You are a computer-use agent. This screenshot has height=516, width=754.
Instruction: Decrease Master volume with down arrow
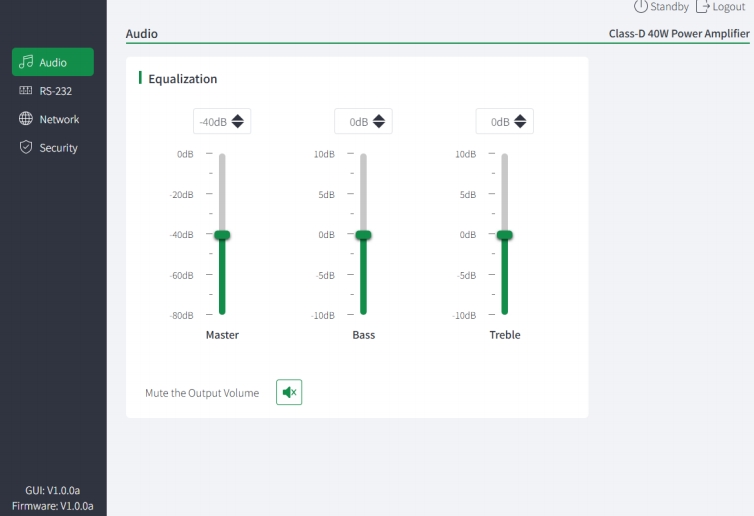pos(238,125)
